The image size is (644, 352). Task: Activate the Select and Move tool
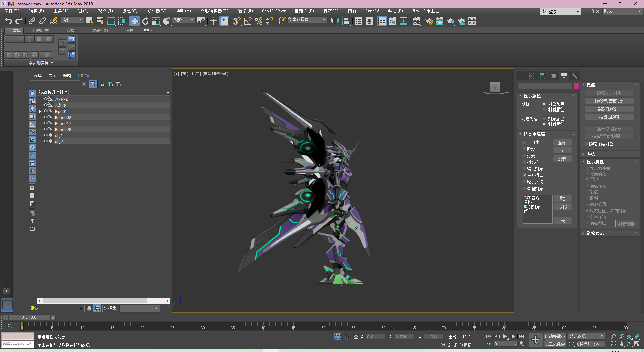point(135,21)
